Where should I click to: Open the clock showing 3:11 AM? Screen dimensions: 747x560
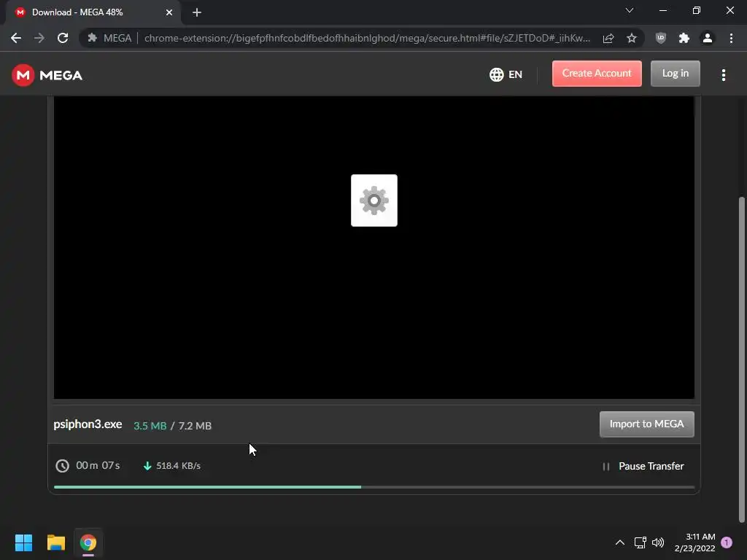695,542
